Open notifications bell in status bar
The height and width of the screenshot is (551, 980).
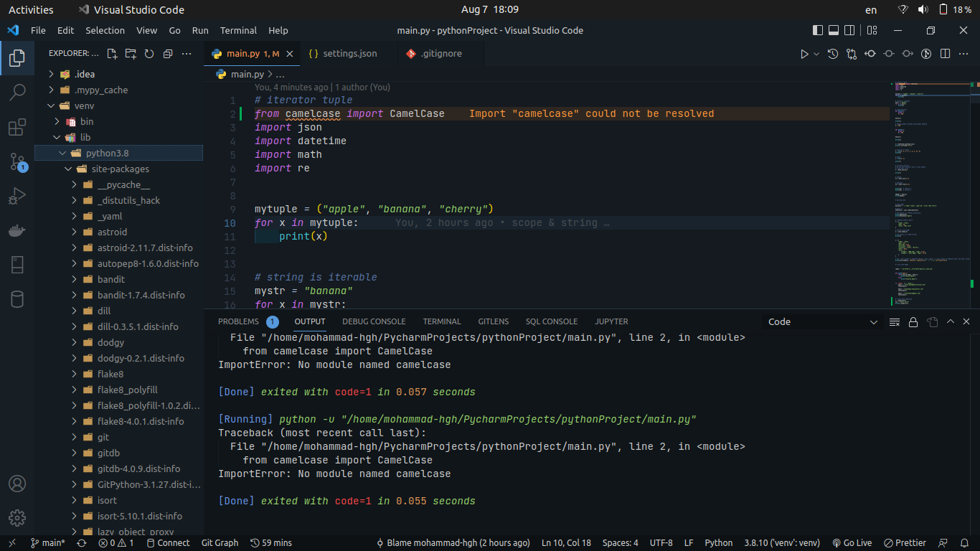(963, 543)
